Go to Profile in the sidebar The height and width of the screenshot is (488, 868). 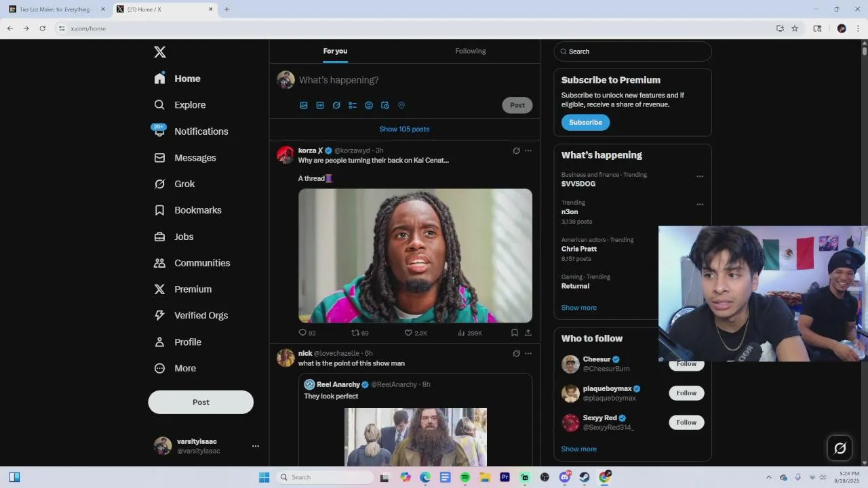pyautogui.click(x=178, y=342)
